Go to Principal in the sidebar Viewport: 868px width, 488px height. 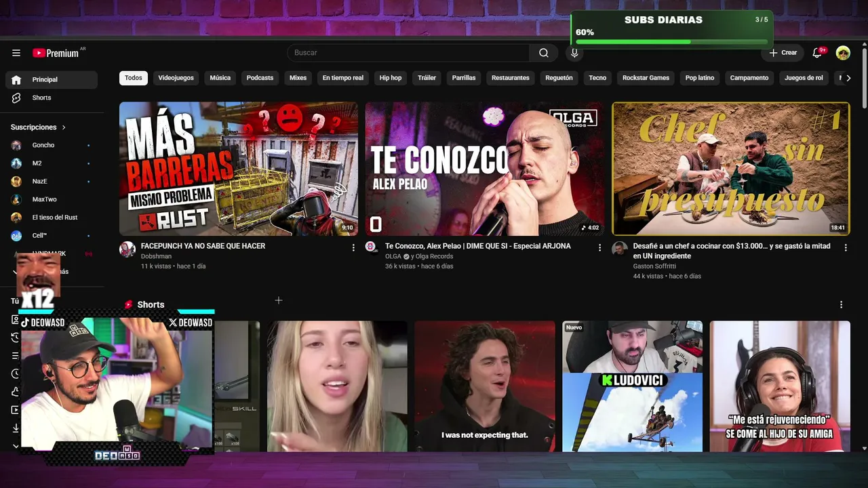click(x=52, y=80)
